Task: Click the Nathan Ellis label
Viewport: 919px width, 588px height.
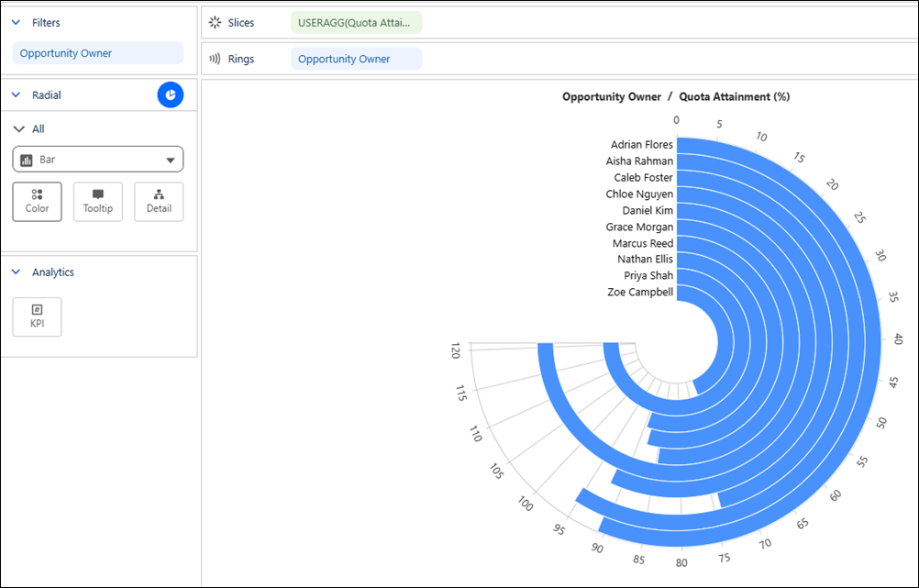Action: click(x=646, y=259)
